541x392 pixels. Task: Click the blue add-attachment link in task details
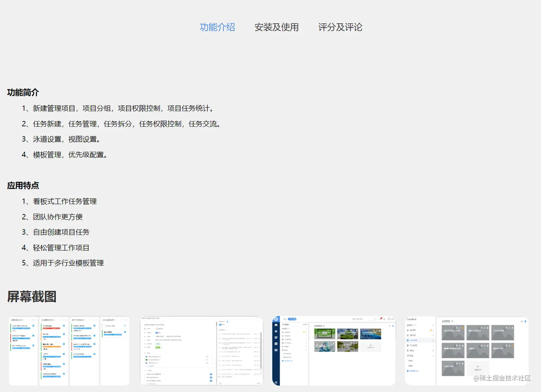click(151, 366)
